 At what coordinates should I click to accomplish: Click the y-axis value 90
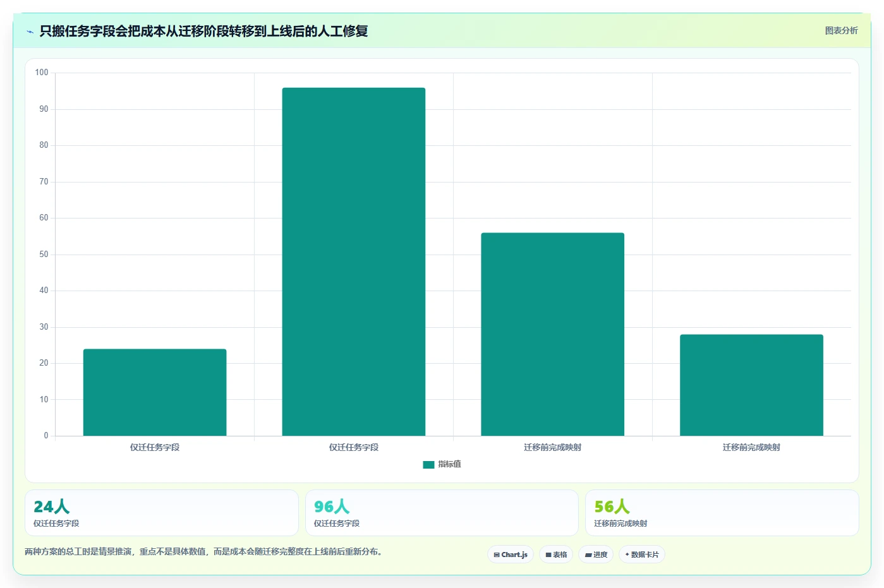(44, 109)
